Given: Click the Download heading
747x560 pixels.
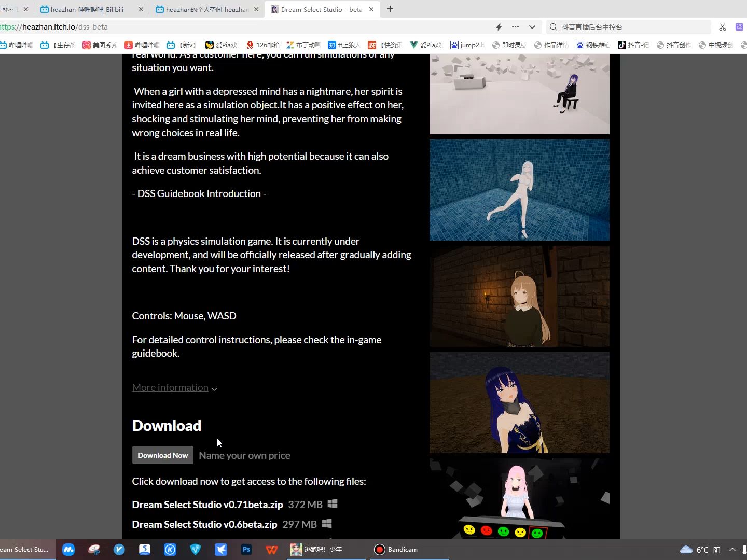Looking at the screenshot, I should 167,426.
